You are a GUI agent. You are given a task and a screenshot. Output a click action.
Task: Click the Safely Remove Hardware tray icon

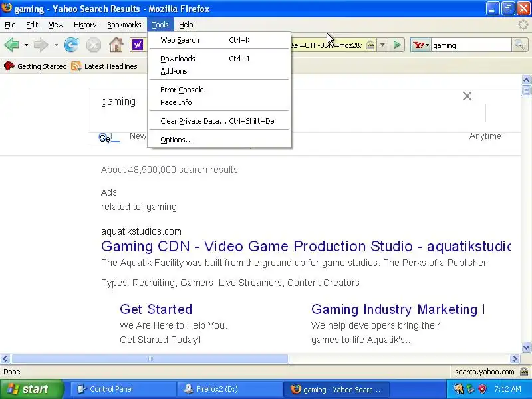click(471, 389)
